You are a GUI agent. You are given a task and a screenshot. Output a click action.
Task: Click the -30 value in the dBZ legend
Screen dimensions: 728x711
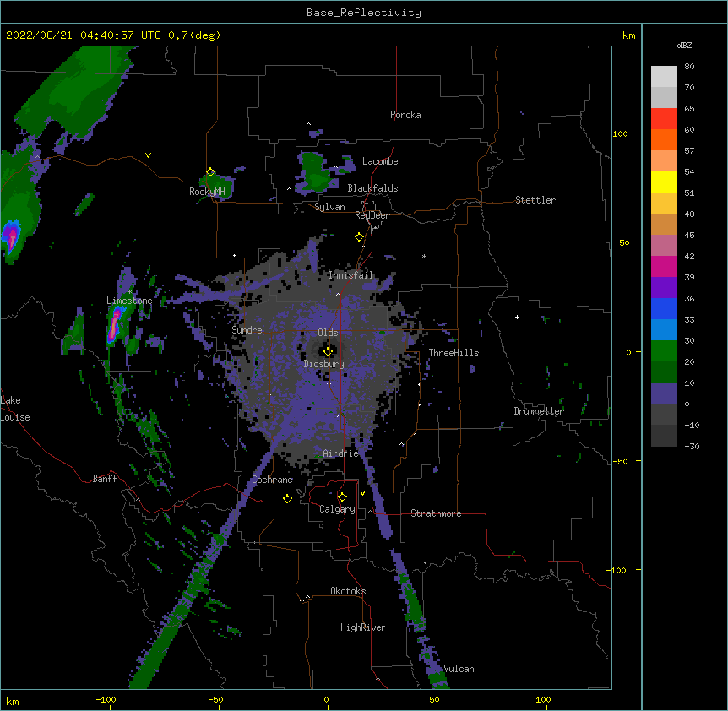tap(692, 447)
